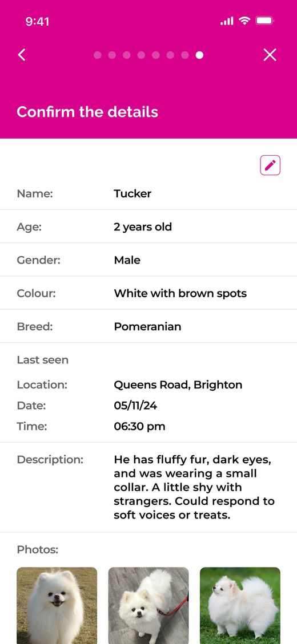
Task: Select the breed value Pomeranian
Action: click(x=147, y=326)
